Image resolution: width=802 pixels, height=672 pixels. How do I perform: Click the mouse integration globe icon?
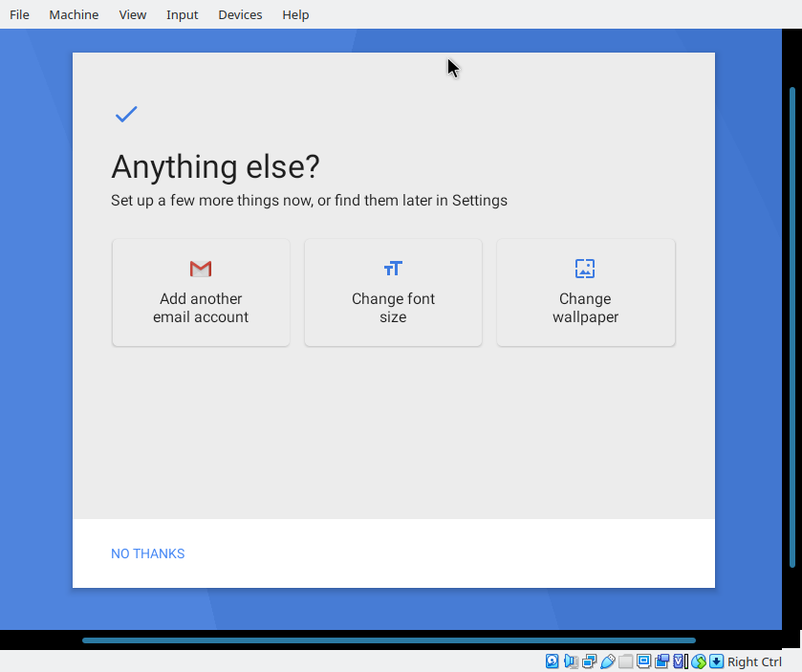(x=699, y=661)
